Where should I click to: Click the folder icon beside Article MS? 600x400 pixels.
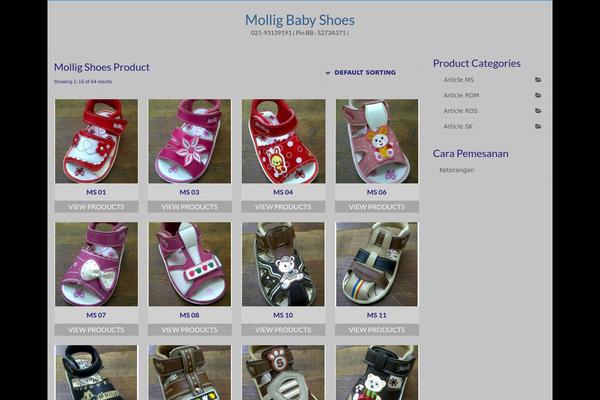538,80
